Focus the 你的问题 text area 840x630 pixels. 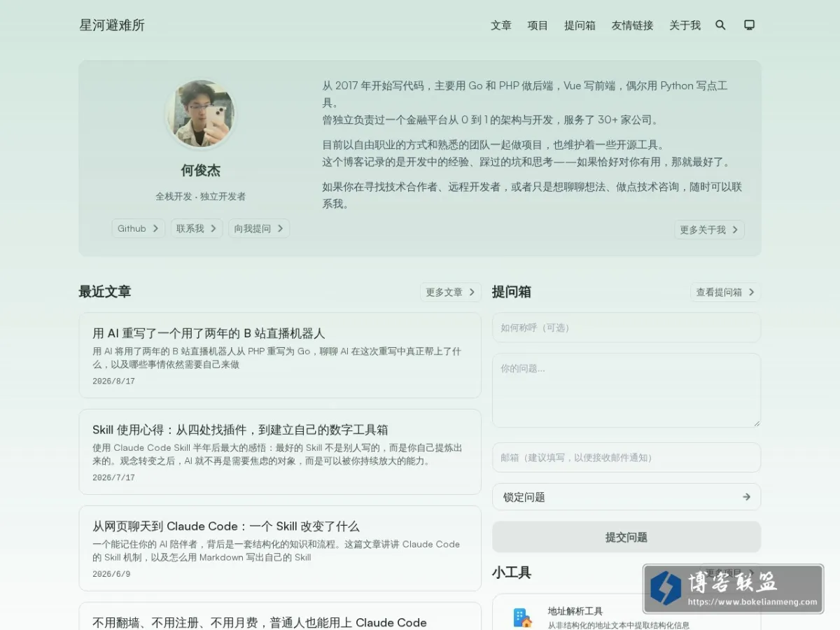point(626,390)
